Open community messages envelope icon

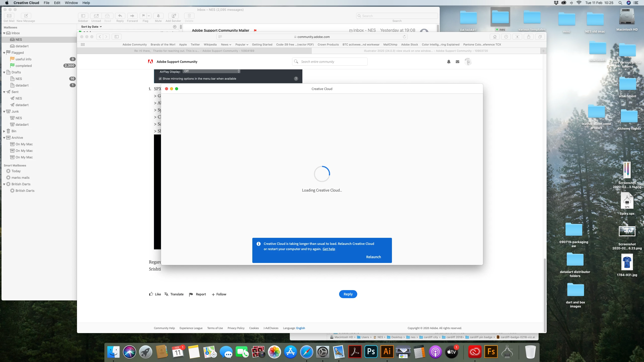tap(457, 62)
